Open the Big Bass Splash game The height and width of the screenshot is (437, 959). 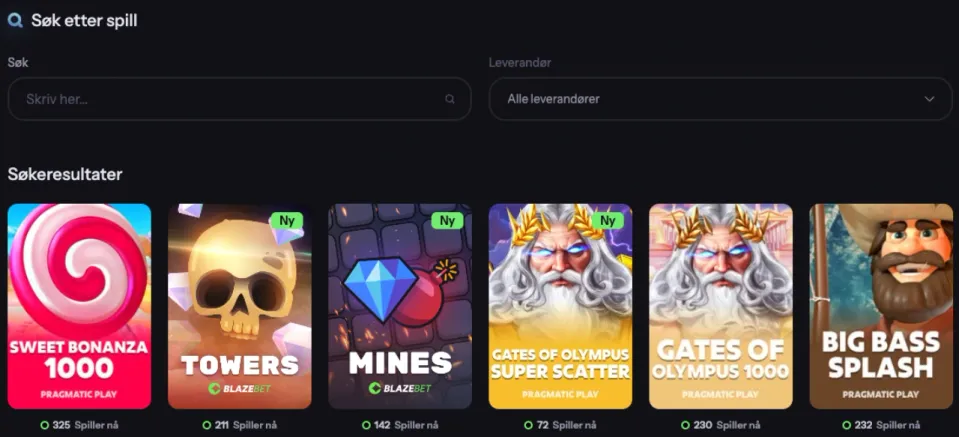[881, 306]
